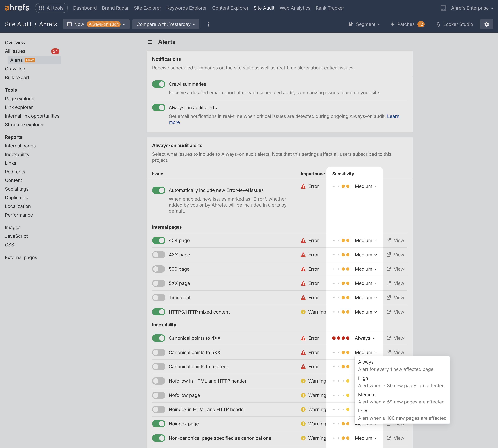
Task: Open Looker Studio integration
Action: pyautogui.click(x=454, y=24)
